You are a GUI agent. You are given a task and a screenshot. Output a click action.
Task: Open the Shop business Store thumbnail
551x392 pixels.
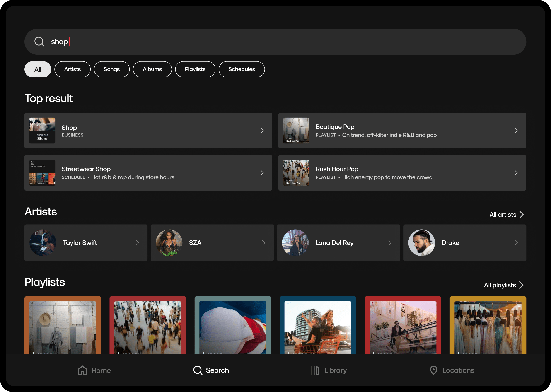(42, 131)
